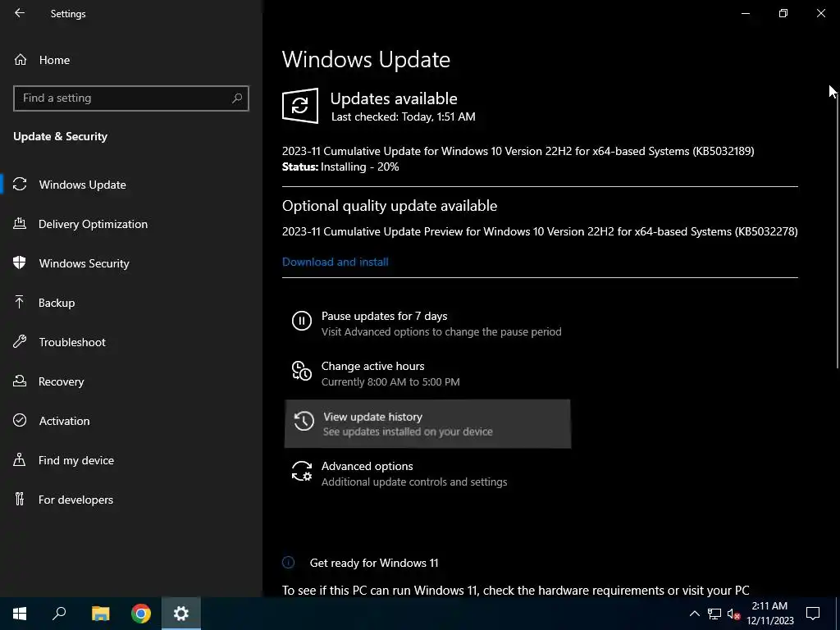Open taskbar Search magnifier
This screenshot has width=840, height=630.
(59, 614)
